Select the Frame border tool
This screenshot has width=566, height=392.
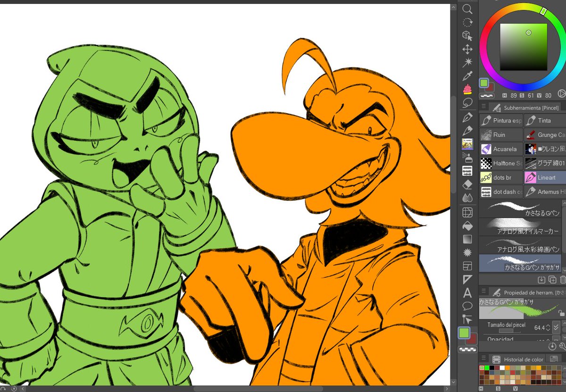pos(467,266)
